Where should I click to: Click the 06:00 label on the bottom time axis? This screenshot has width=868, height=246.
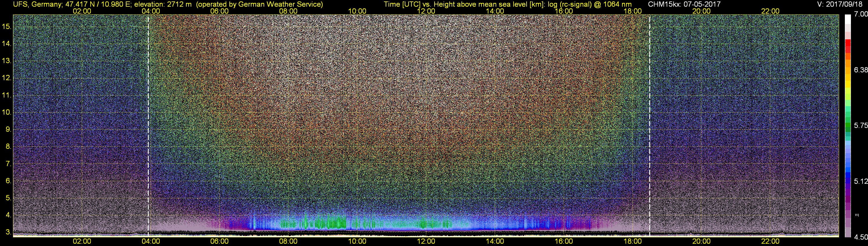tap(219, 241)
